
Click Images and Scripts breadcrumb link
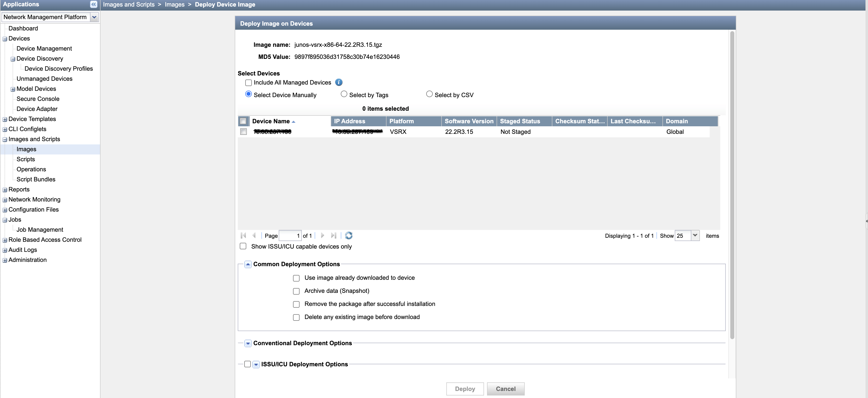(129, 4)
